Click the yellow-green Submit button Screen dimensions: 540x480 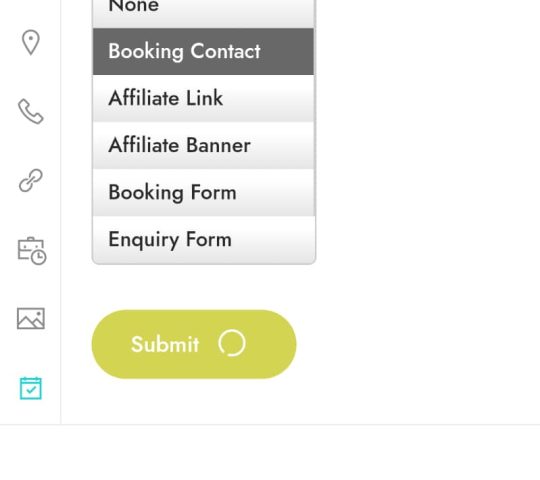click(194, 344)
